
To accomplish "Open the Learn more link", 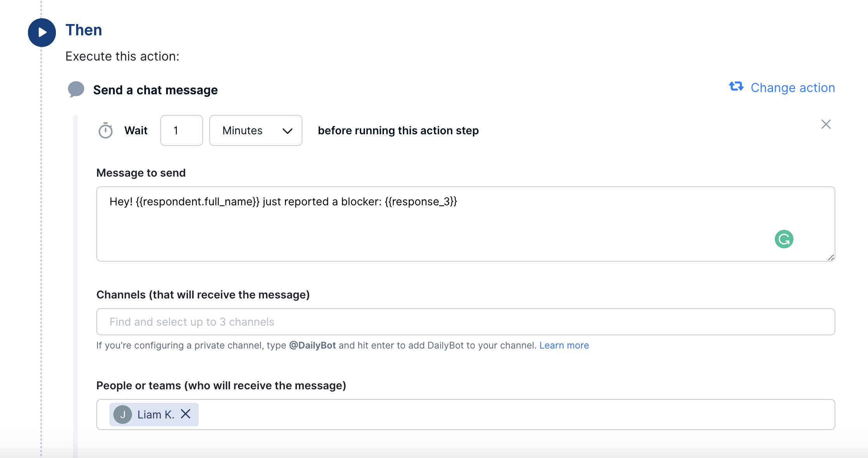I will tap(564, 345).
